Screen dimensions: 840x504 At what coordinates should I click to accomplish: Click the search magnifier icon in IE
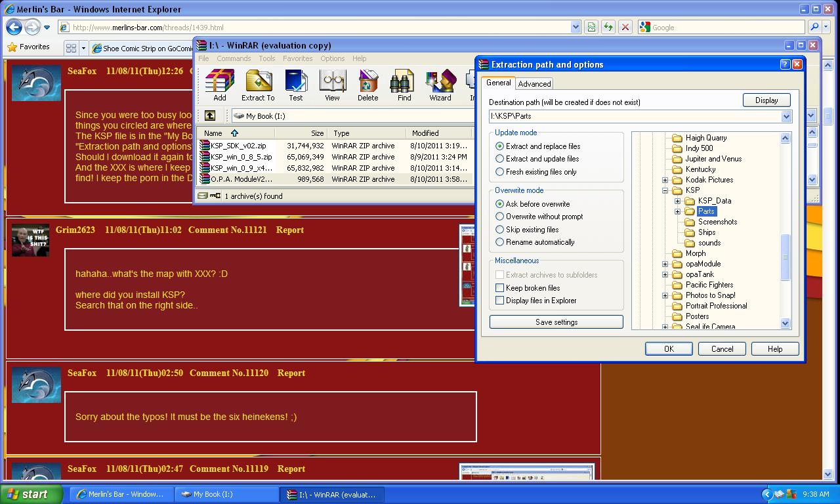(x=814, y=27)
